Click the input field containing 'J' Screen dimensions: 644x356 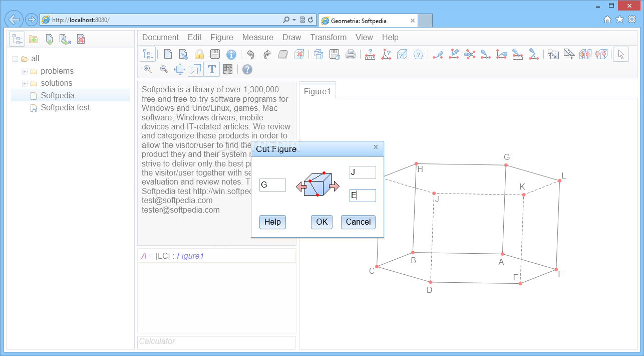coord(363,172)
